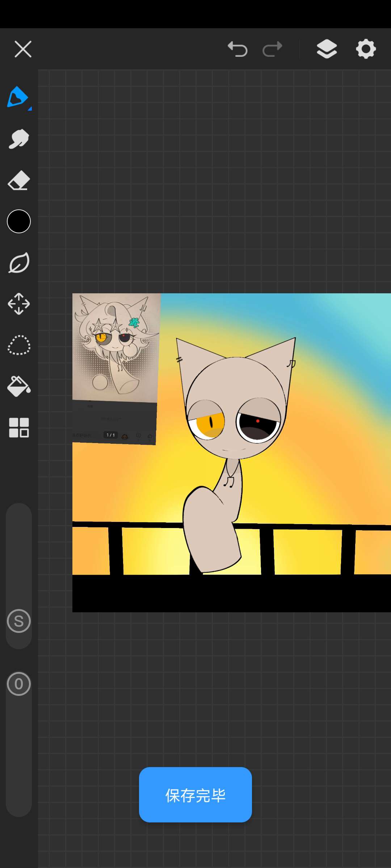Close the canvas with X icon
The width and height of the screenshot is (391, 868).
[x=23, y=49]
